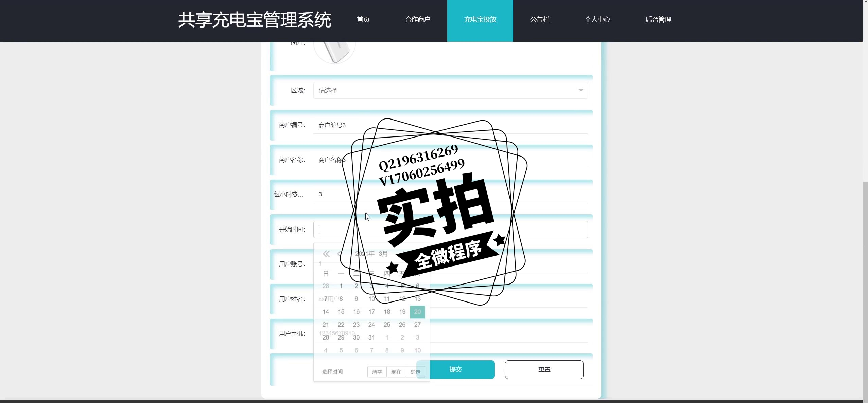Select March 18 in calendar
The height and width of the screenshot is (403, 868).
tap(387, 312)
